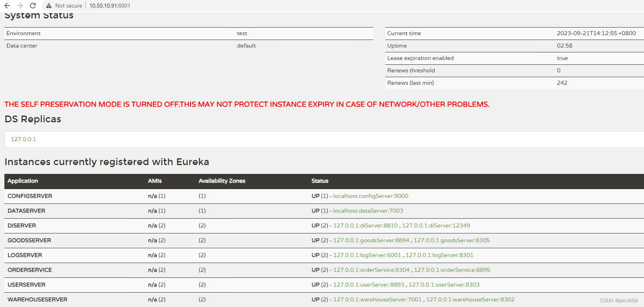Screen dimensions: 644x307
Task: Click the Renews threshold label
Action: tap(411, 70)
